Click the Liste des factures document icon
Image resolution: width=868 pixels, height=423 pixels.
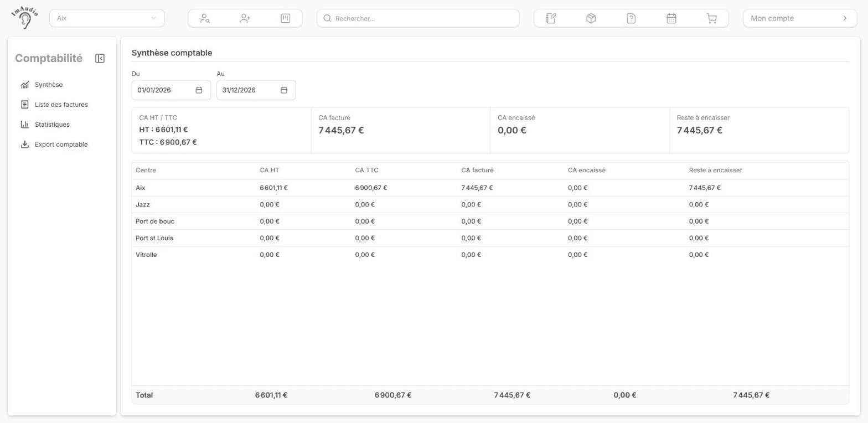coord(25,105)
